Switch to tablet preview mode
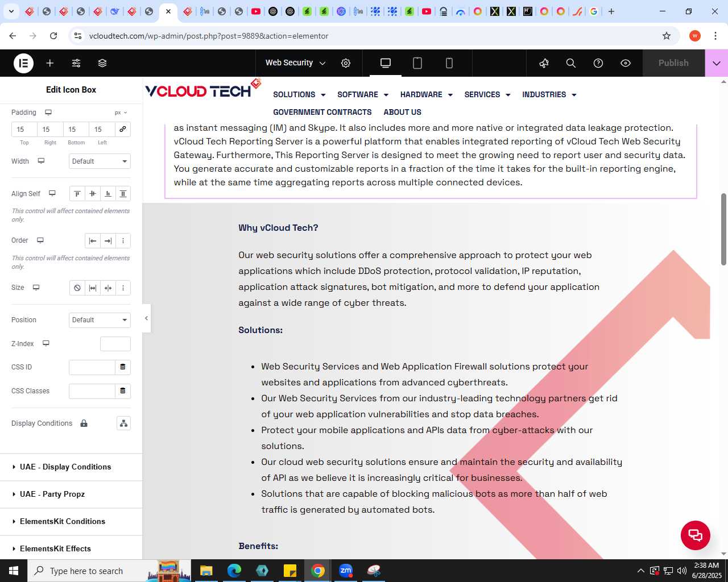This screenshot has height=582, width=728. (x=417, y=63)
